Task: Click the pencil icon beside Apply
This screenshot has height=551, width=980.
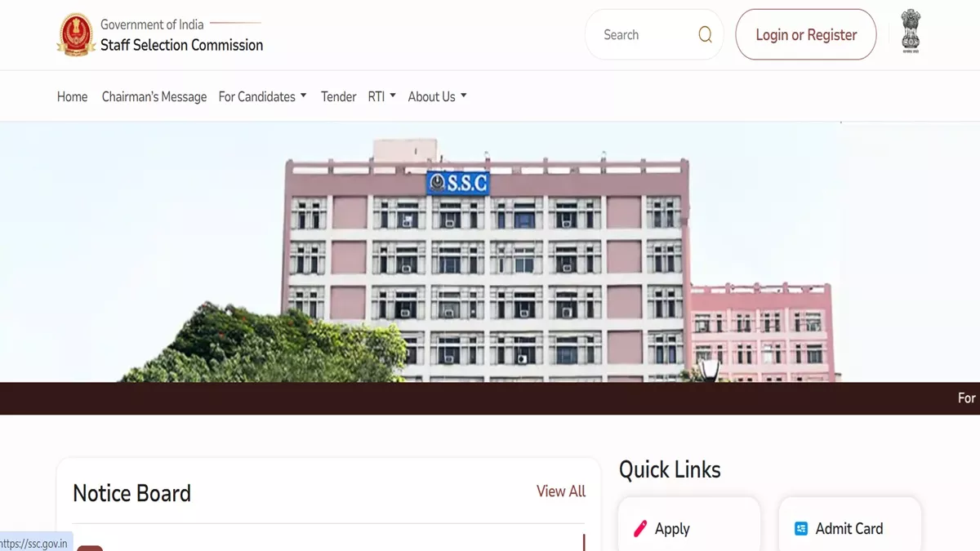Action: (640, 529)
